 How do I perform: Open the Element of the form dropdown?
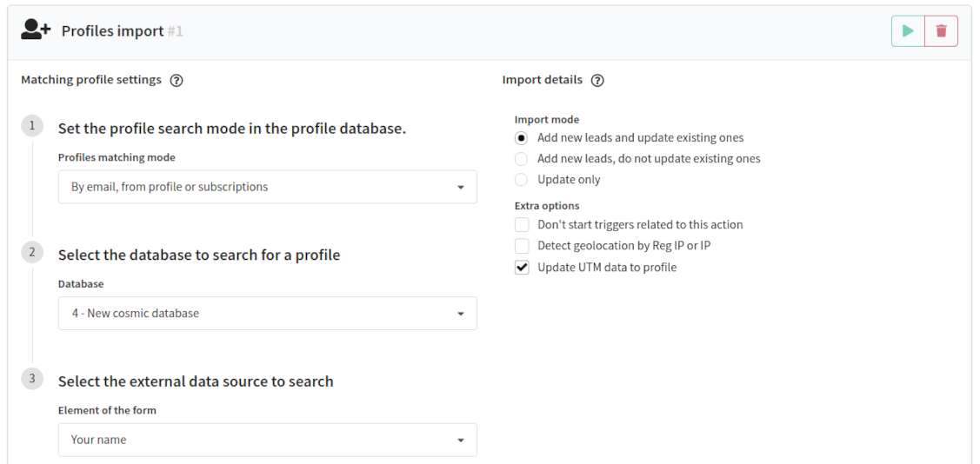pos(268,440)
